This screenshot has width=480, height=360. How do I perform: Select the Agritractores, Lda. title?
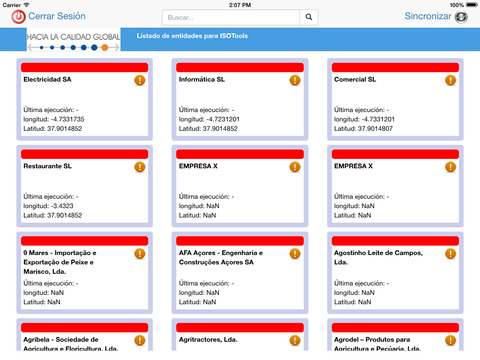coord(208,339)
